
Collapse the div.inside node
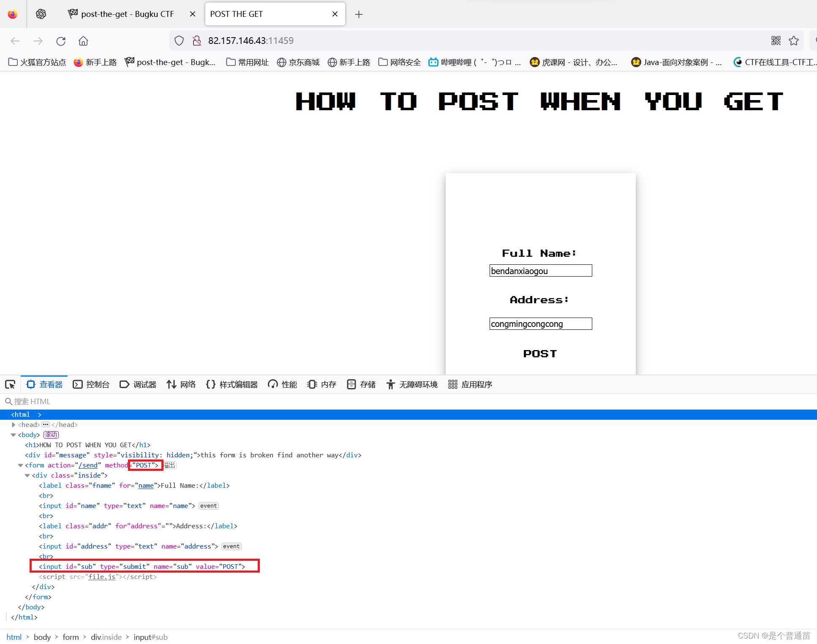point(27,475)
